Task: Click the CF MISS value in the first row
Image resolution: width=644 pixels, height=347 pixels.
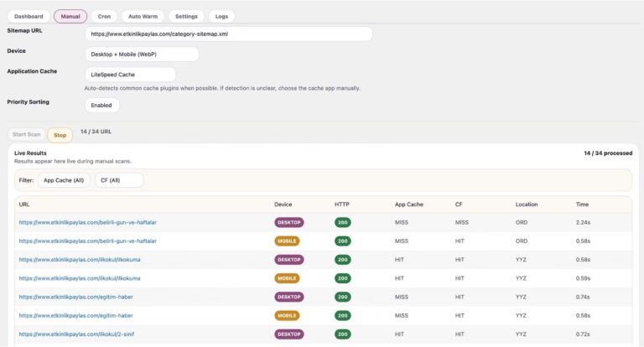Action: click(x=462, y=223)
